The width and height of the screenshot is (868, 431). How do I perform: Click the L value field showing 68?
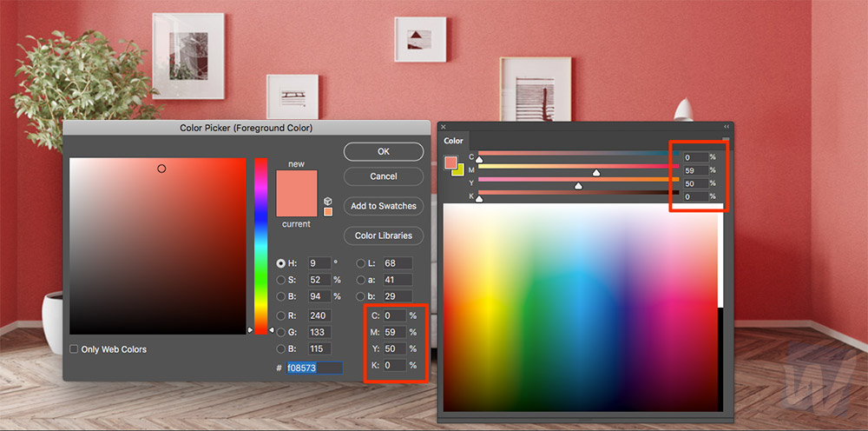397,263
